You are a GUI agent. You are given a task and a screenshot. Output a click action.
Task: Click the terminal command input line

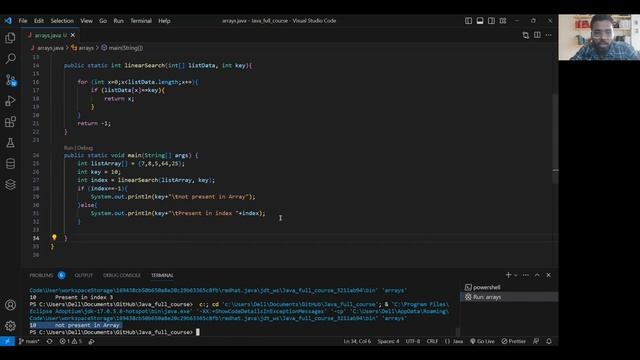243,332
